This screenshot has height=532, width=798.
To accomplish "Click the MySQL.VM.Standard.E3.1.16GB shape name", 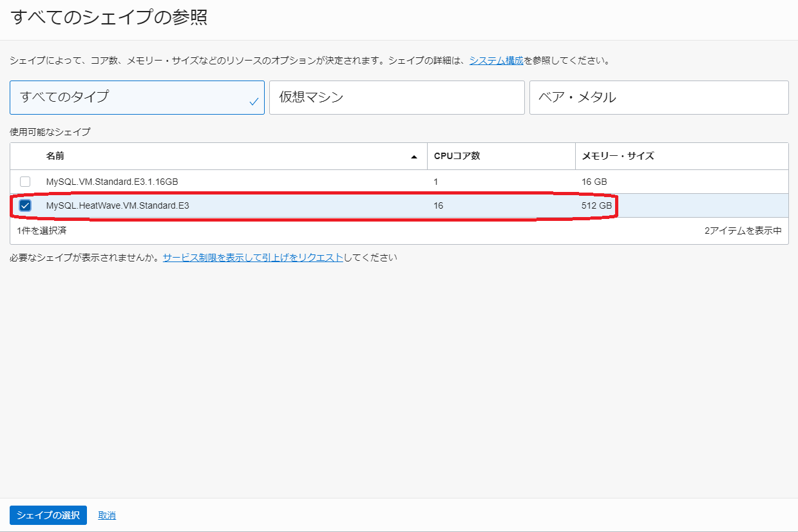I will 111,182.
